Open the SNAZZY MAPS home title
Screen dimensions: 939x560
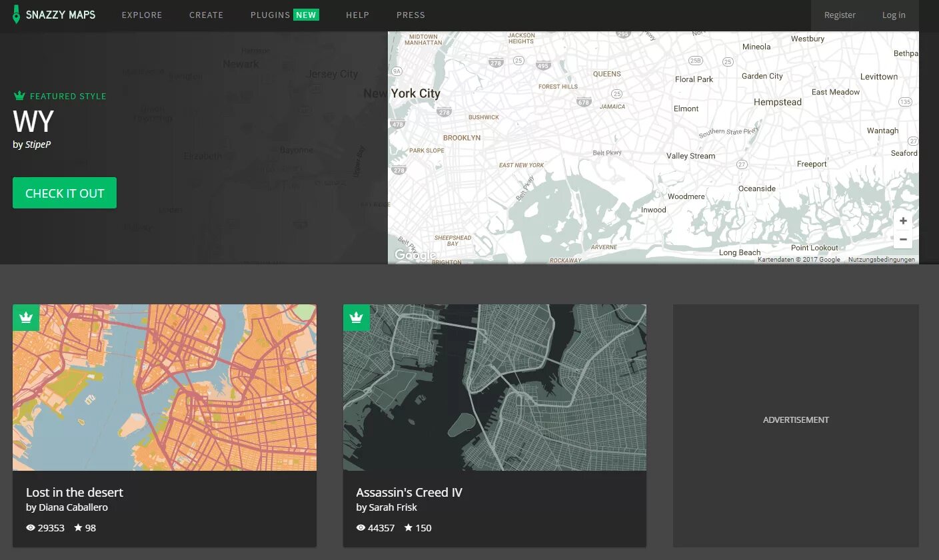(x=61, y=15)
